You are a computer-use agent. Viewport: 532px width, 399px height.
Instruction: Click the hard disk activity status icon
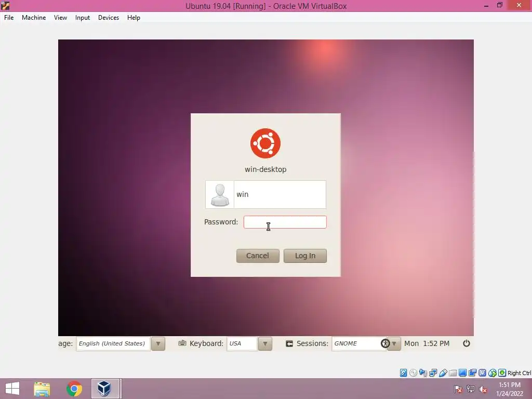[403, 373]
